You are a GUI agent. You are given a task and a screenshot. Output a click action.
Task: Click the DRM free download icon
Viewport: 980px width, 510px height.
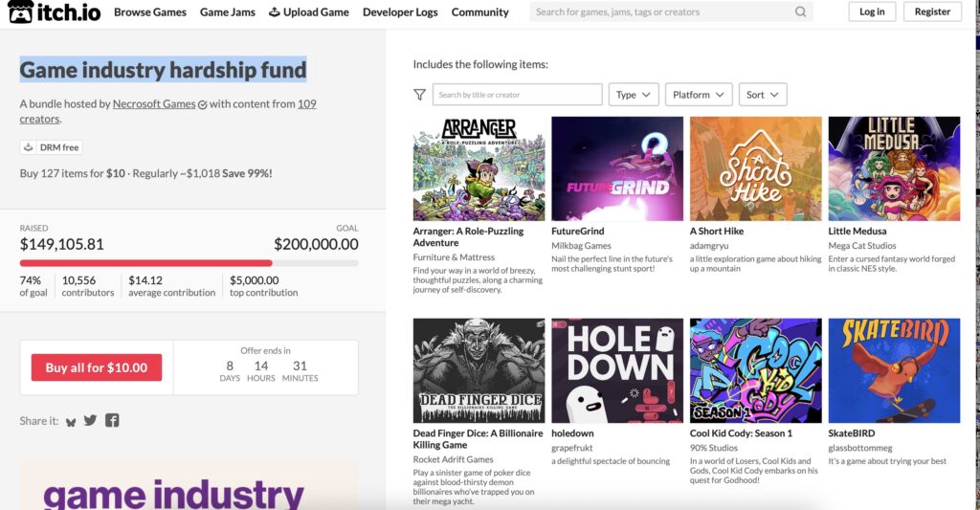28,146
